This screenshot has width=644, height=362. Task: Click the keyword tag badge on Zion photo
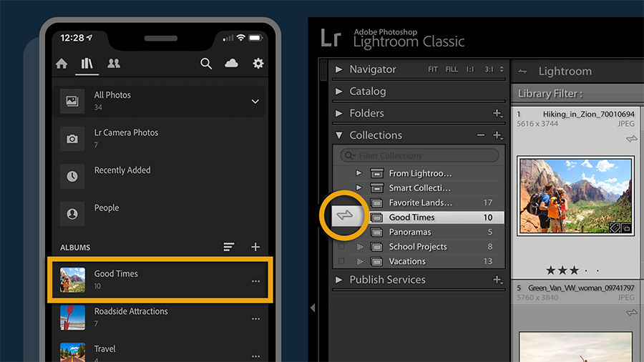click(x=615, y=228)
